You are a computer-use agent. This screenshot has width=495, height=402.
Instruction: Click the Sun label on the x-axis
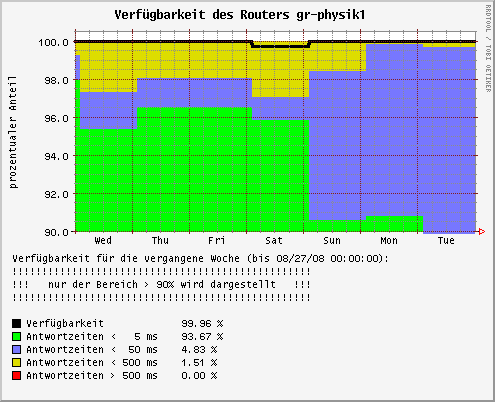[332, 240]
